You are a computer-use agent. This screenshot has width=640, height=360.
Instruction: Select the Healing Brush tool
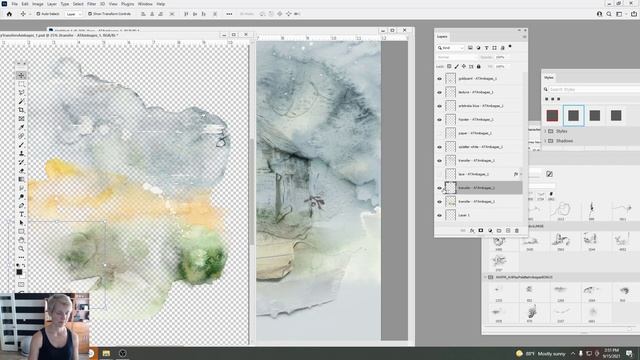click(21, 136)
